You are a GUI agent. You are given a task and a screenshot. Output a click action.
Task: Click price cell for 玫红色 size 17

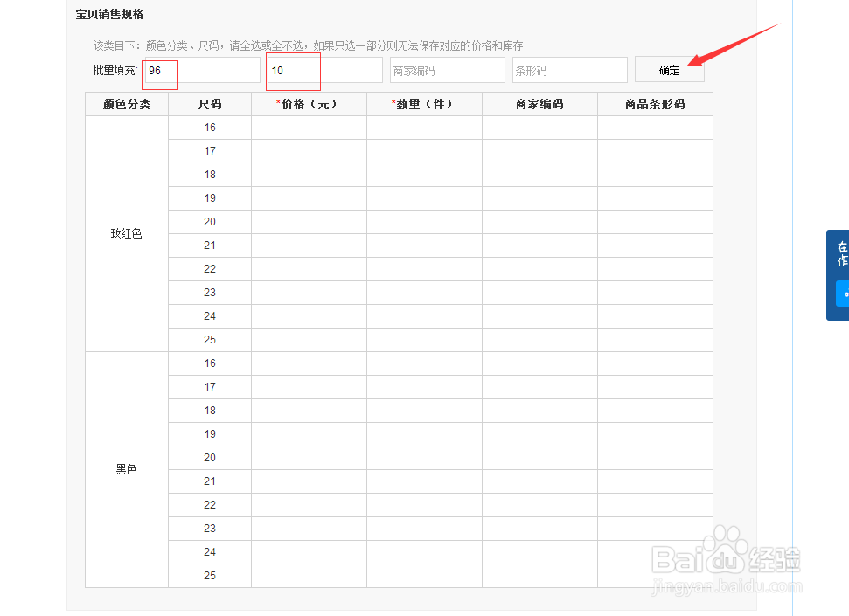coord(309,151)
